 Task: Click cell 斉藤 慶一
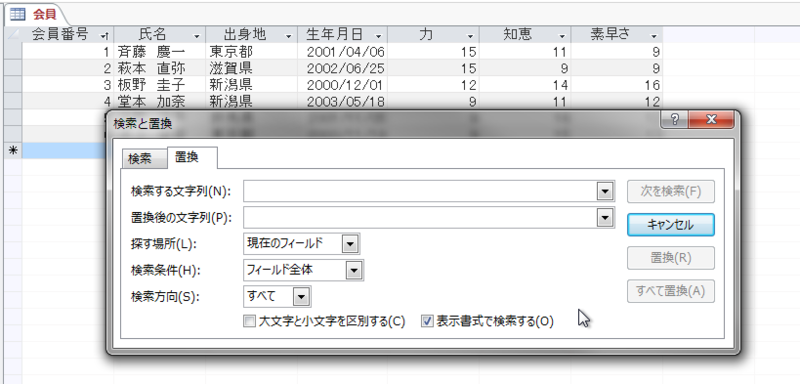[x=160, y=52]
